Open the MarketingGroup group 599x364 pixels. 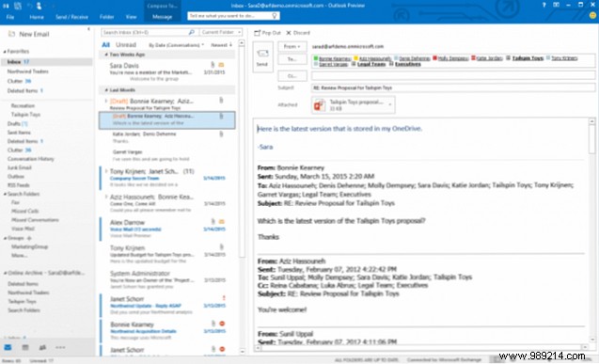click(x=30, y=246)
